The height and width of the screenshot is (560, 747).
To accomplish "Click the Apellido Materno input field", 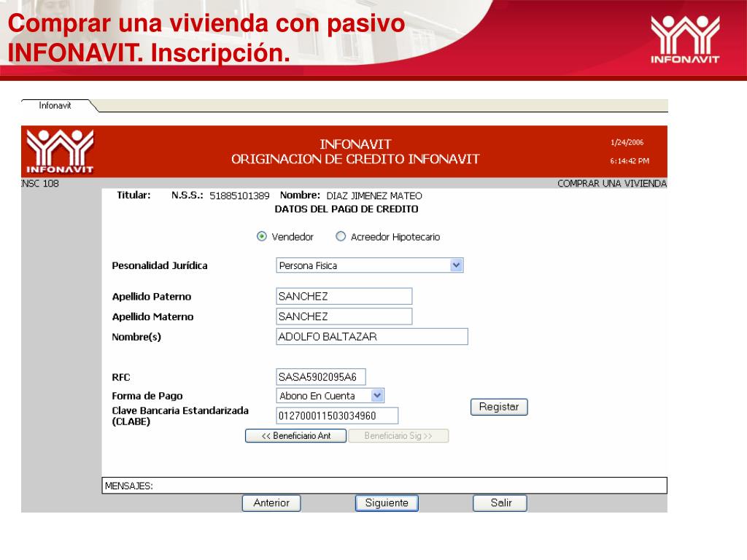I will (x=344, y=316).
